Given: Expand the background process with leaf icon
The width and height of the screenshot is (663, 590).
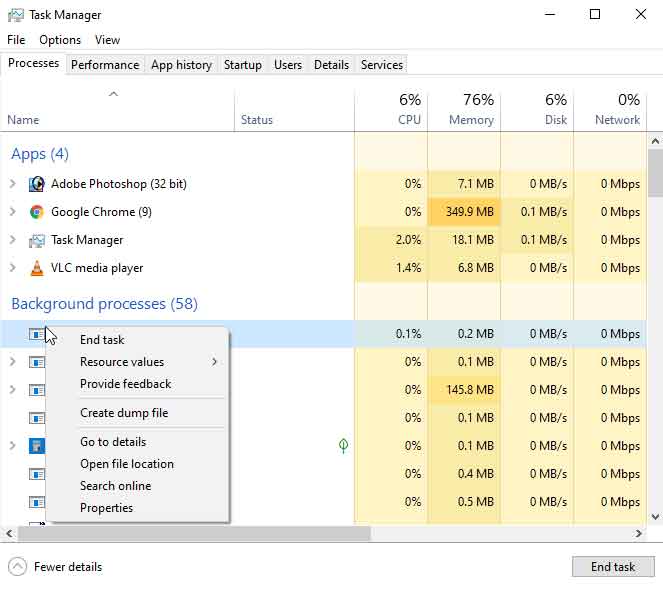Looking at the screenshot, I should click(13, 446).
